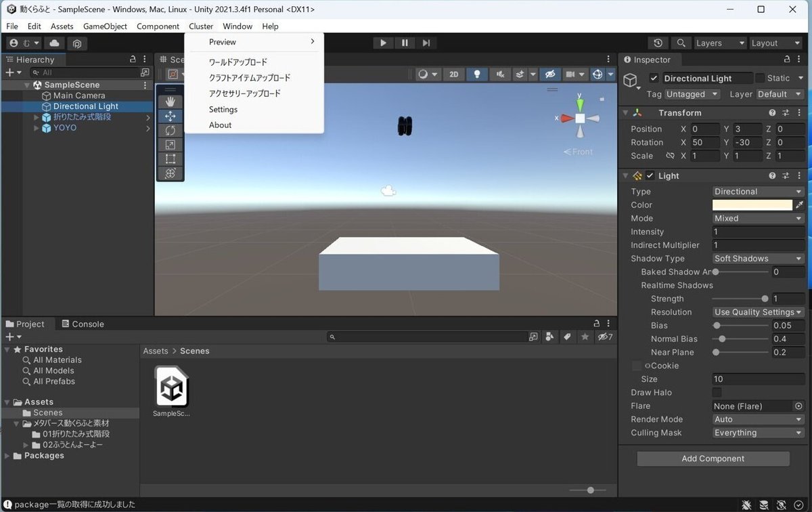Open the light Color swatch
The width and height of the screenshot is (812, 512).
[752, 205]
